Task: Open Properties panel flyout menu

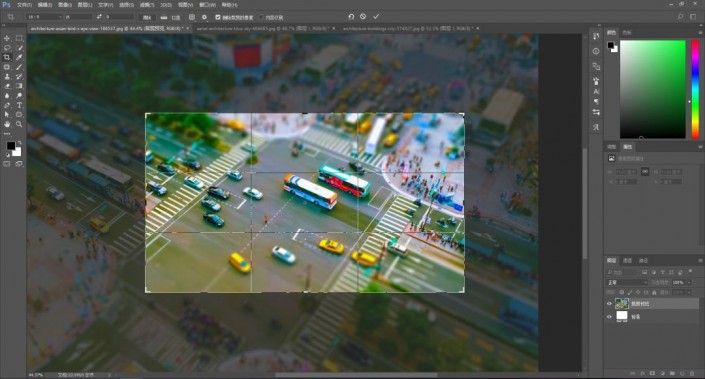Action: coord(700,147)
